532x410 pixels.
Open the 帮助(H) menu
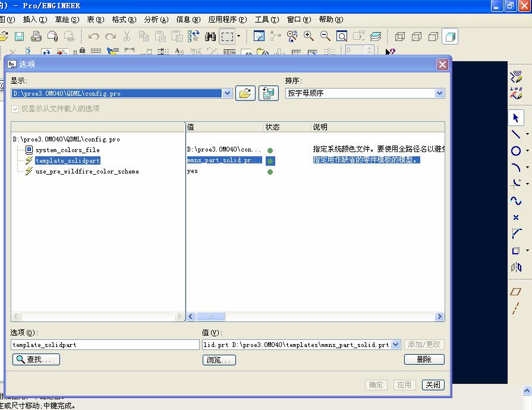(x=331, y=20)
